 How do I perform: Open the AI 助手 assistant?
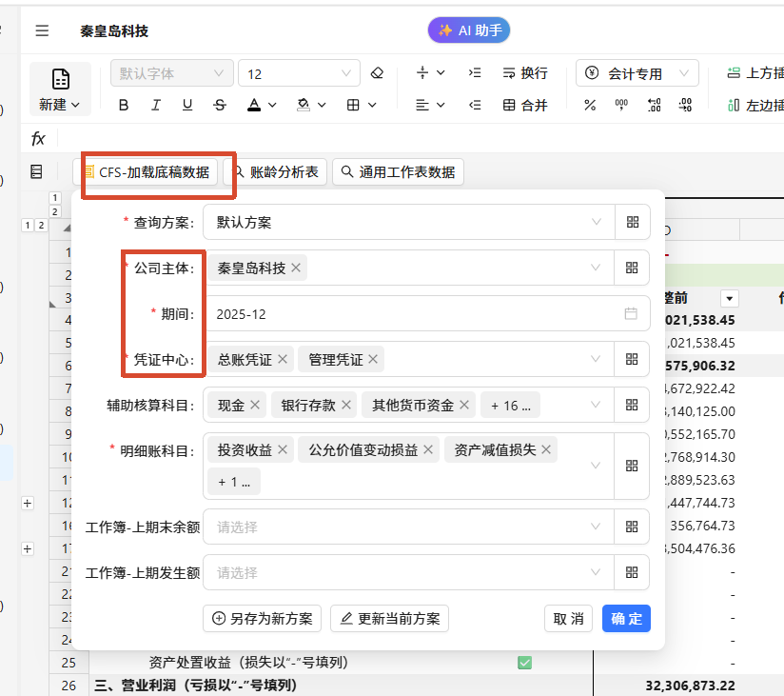469,30
